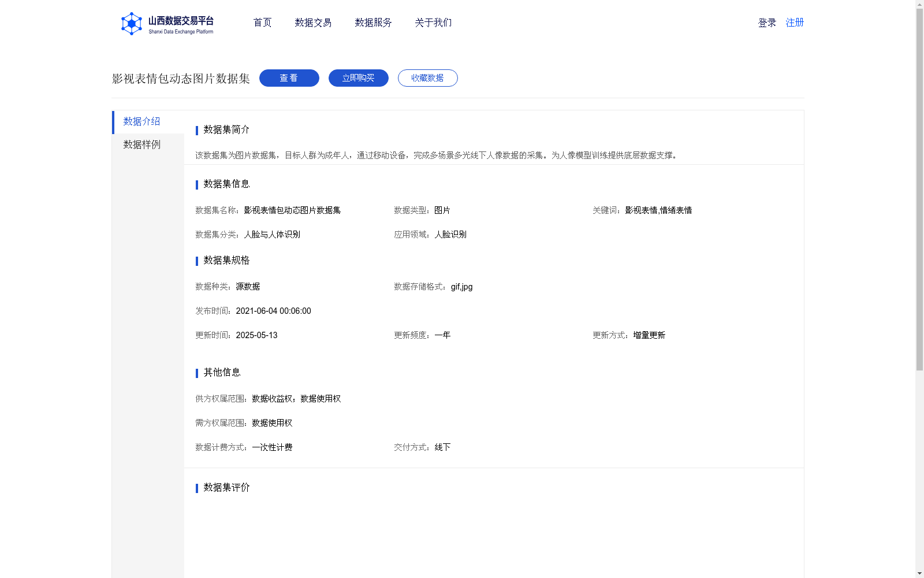Open the 数据交易 navigation menu

(313, 23)
